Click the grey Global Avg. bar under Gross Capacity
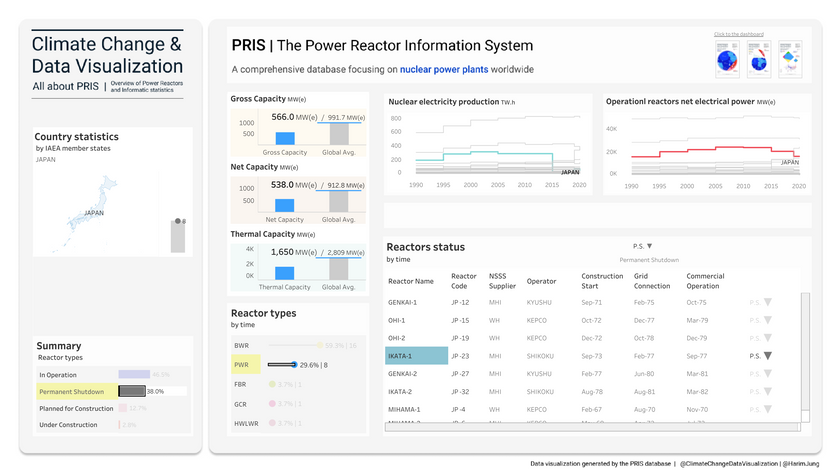The height and width of the screenshot is (472, 840). 339,134
